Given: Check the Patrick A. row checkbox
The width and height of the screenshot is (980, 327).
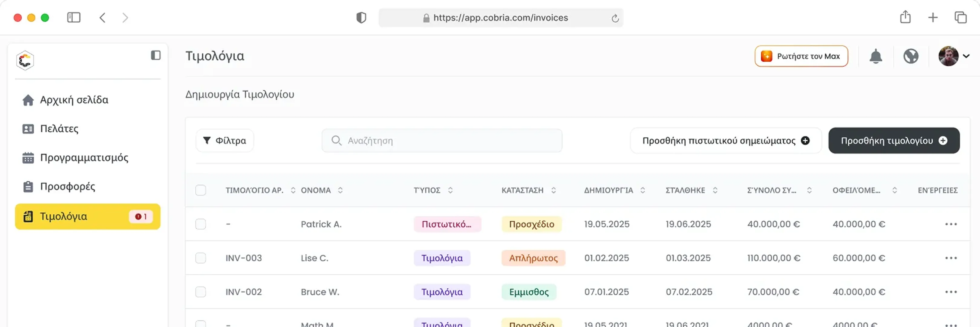Looking at the screenshot, I should 201,224.
